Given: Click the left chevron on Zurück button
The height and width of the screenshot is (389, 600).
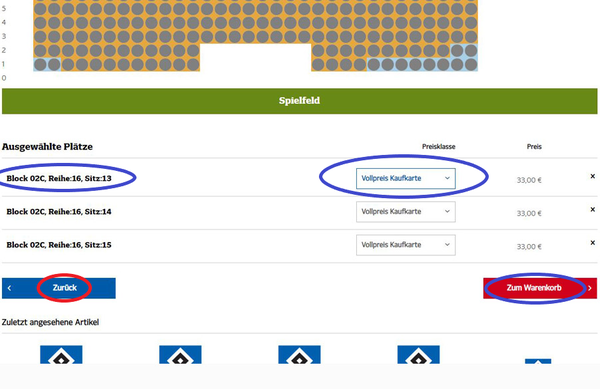Looking at the screenshot, I should pyautogui.click(x=9, y=288).
